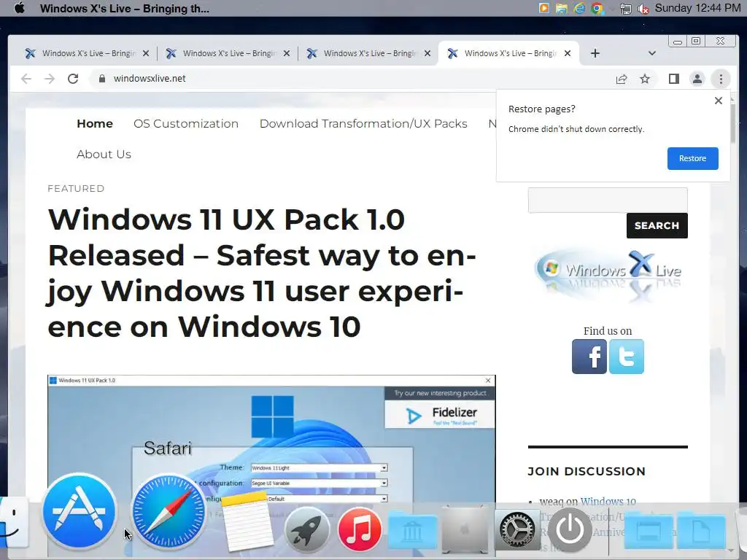Open the Home nav item
747x560 pixels.
[x=95, y=124]
